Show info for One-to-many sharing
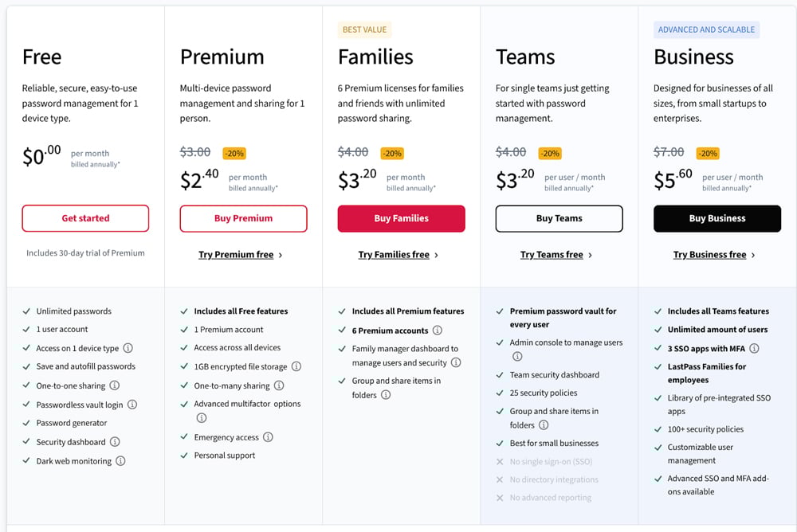Image resolution: width=797 pixels, height=532 pixels. click(x=279, y=385)
